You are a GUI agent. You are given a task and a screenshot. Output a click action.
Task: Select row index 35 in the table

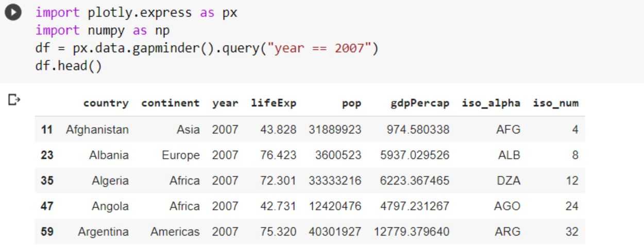[x=47, y=181]
